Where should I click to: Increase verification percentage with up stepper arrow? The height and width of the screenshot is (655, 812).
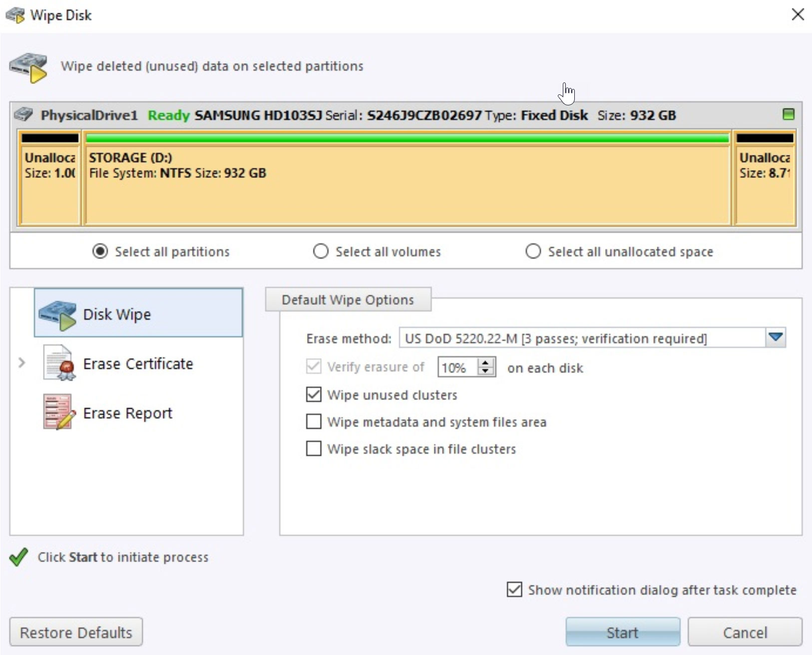(485, 363)
